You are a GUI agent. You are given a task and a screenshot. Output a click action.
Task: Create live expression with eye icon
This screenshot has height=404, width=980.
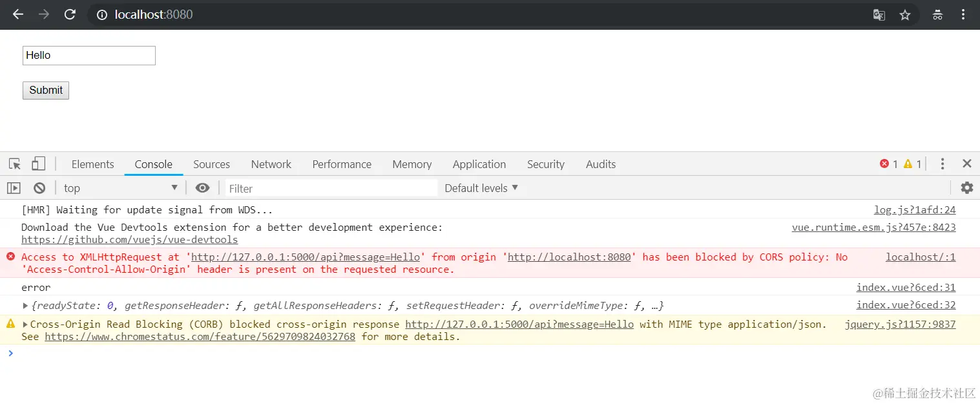tap(203, 188)
